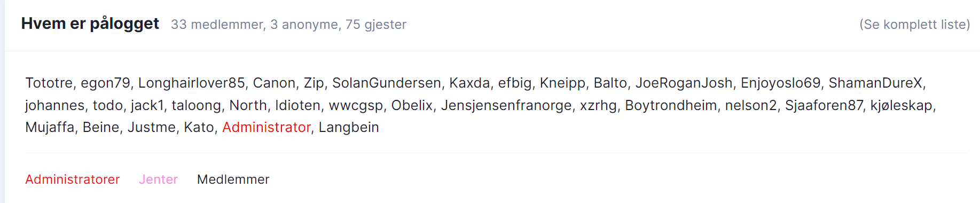Visit Tototre's user profile

[49, 83]
